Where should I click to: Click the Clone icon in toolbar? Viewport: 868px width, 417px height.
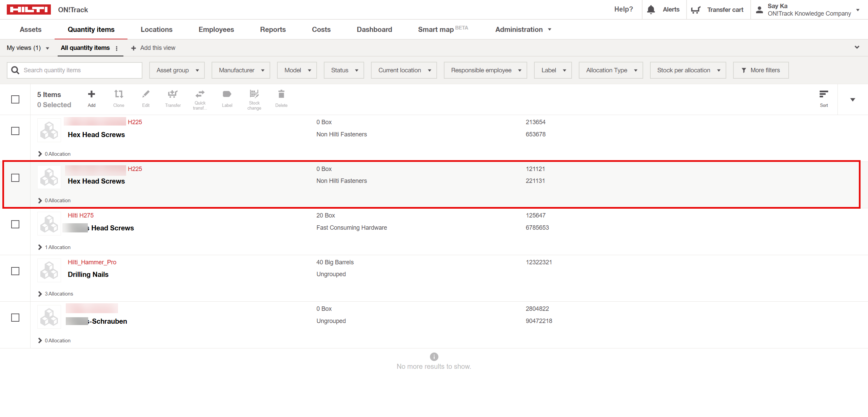pyautogui.click(x=118, y=94)
